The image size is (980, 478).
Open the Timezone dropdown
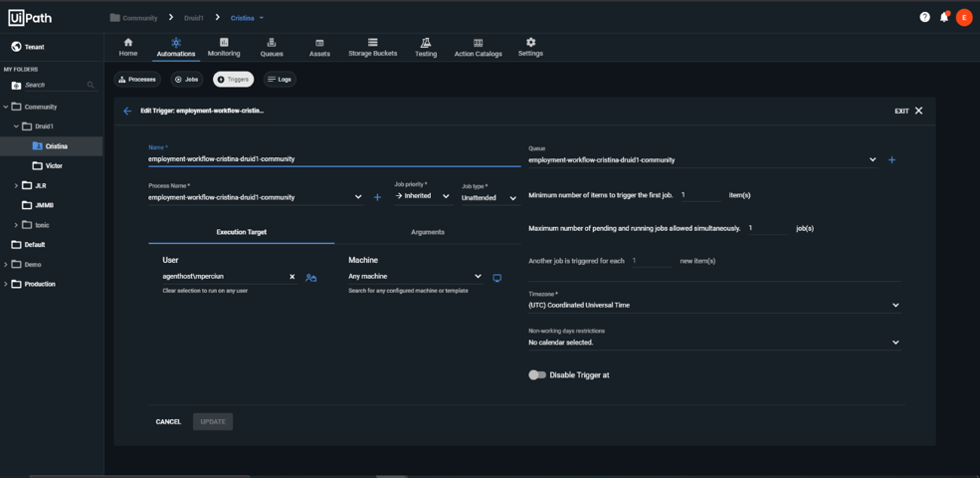pyautogui.click(x=714, y=305)
